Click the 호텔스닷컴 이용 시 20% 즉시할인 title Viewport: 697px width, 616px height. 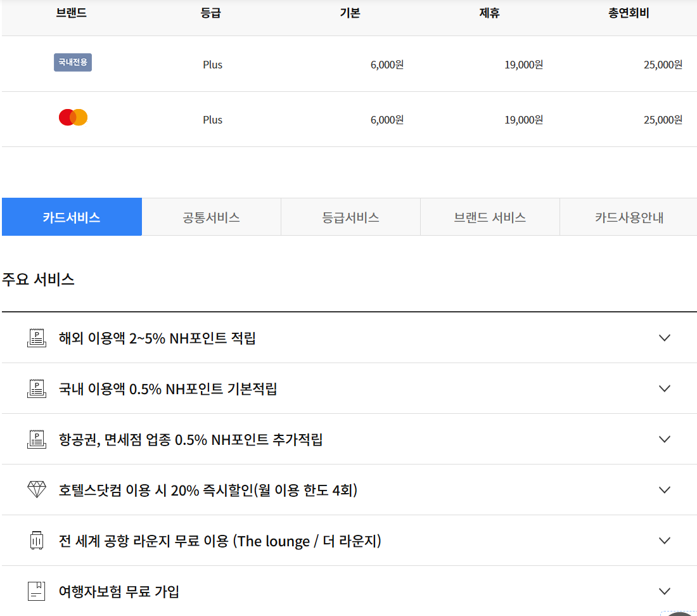[x=208, y=491]
